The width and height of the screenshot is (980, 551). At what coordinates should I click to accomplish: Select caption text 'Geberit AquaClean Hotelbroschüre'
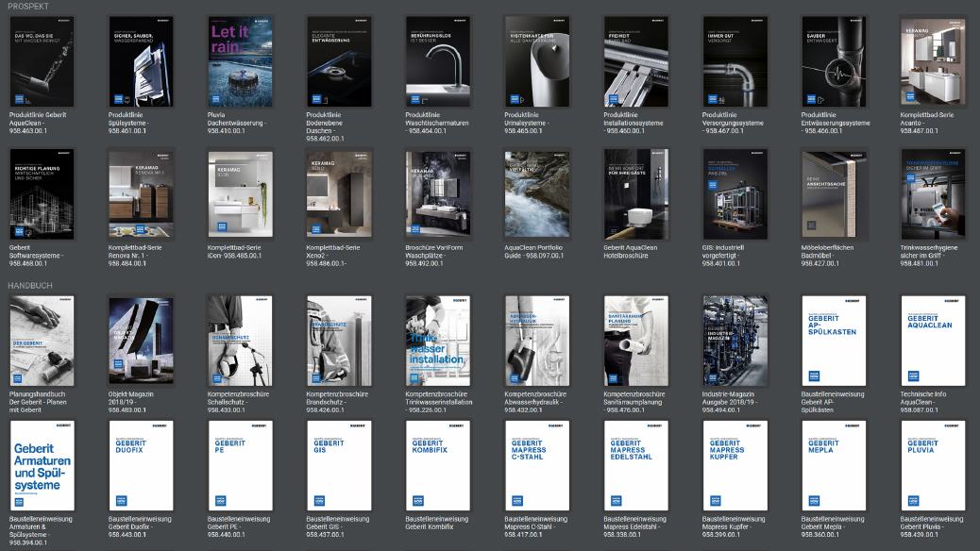631,251
